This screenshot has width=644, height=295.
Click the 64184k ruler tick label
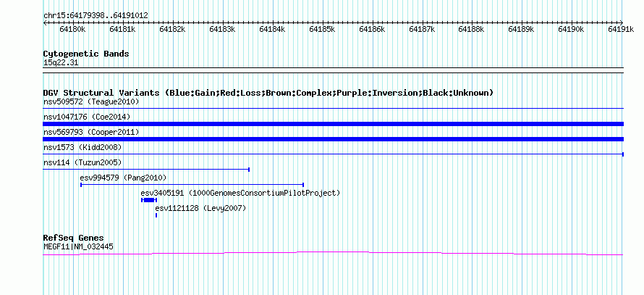tap(272, 29)
